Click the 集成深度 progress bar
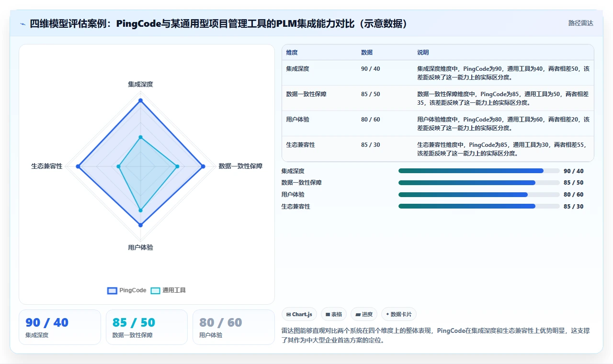Screen dimensions: 613x364 [x=479, y=171]
